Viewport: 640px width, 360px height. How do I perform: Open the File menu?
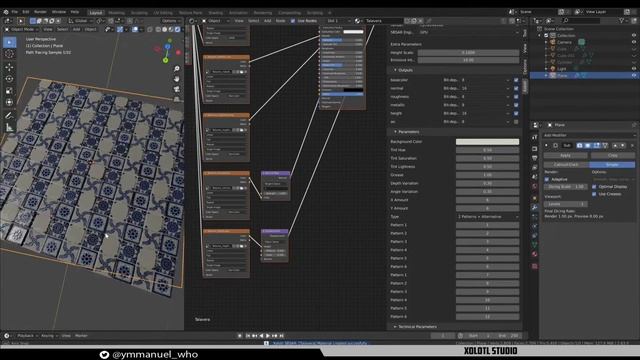(15, 12)
